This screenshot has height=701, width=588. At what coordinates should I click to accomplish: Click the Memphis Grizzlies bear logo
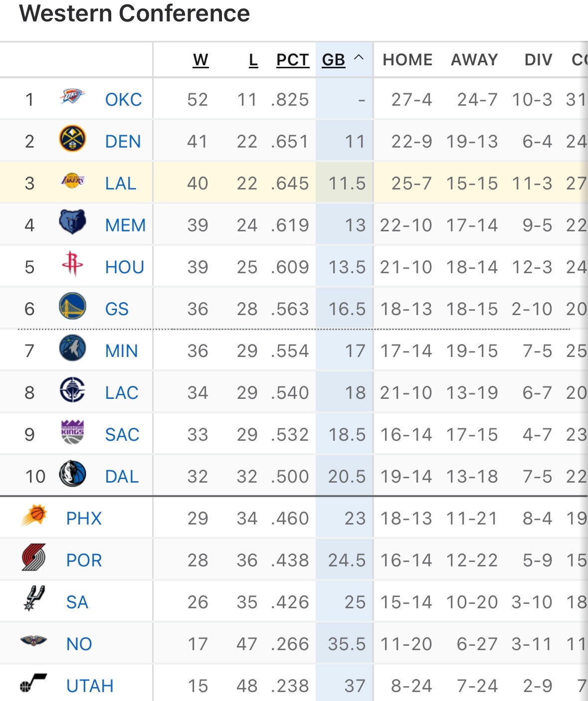click(x=72, y=222)
